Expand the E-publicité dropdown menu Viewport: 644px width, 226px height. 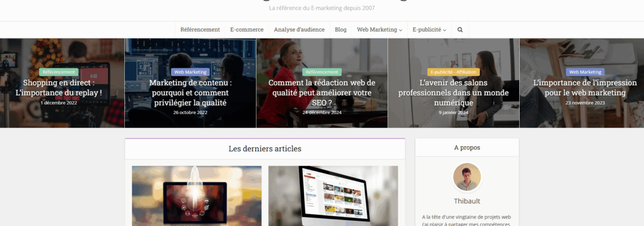(429, 30)
